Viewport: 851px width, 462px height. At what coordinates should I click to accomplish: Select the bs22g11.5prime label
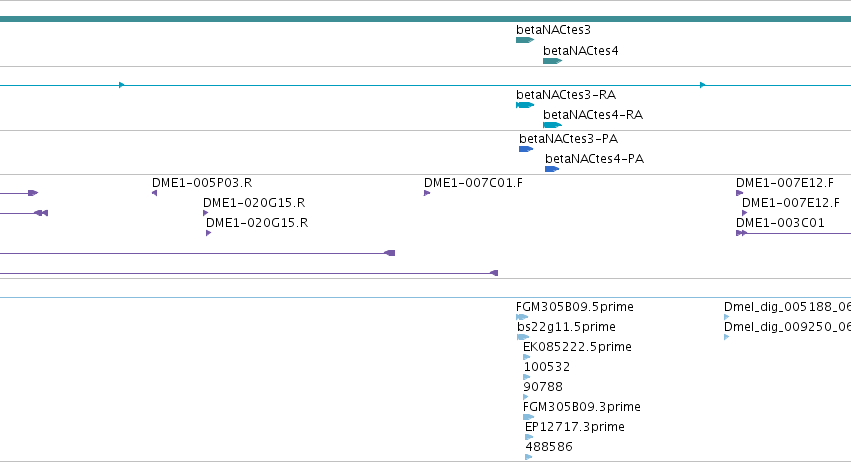point(567,327)
